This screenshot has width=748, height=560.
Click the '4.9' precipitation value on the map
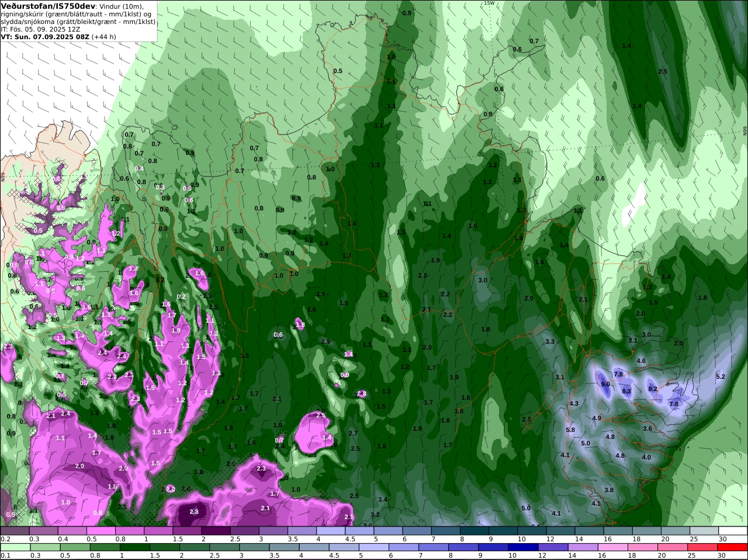click(x=597, y=418)
